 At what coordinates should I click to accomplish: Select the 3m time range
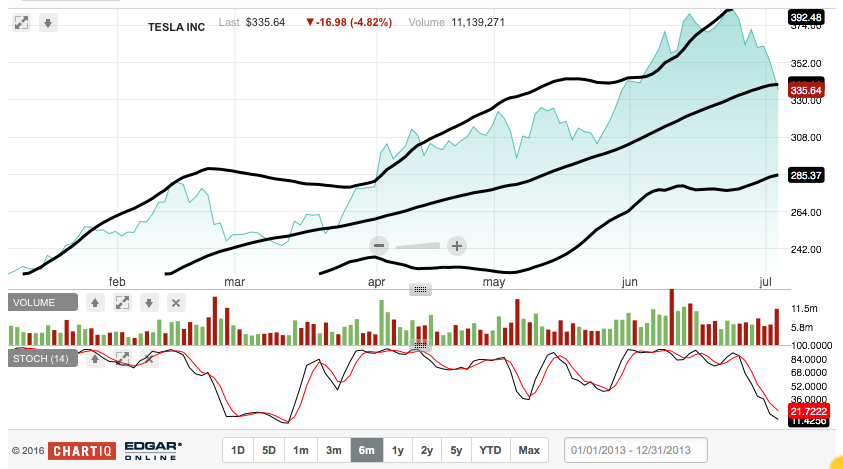(333, 450)
